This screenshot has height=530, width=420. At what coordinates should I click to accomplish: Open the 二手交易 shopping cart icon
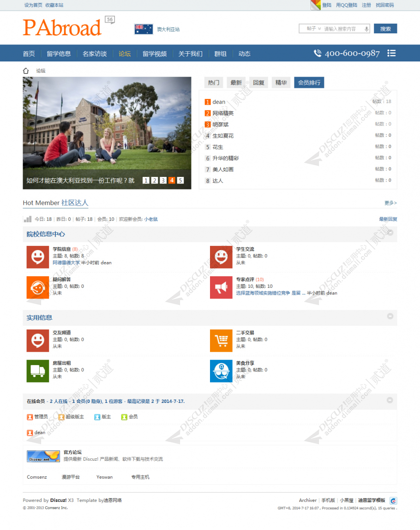pyautogui.click(x=221, y=341)
